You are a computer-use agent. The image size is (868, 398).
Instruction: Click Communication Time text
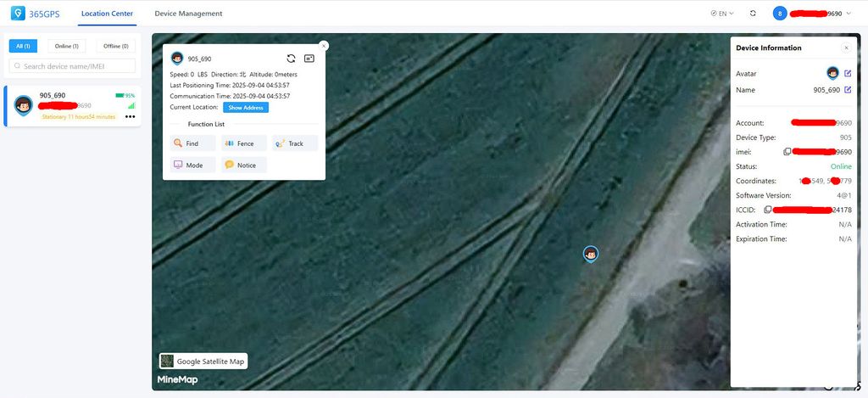230,96
